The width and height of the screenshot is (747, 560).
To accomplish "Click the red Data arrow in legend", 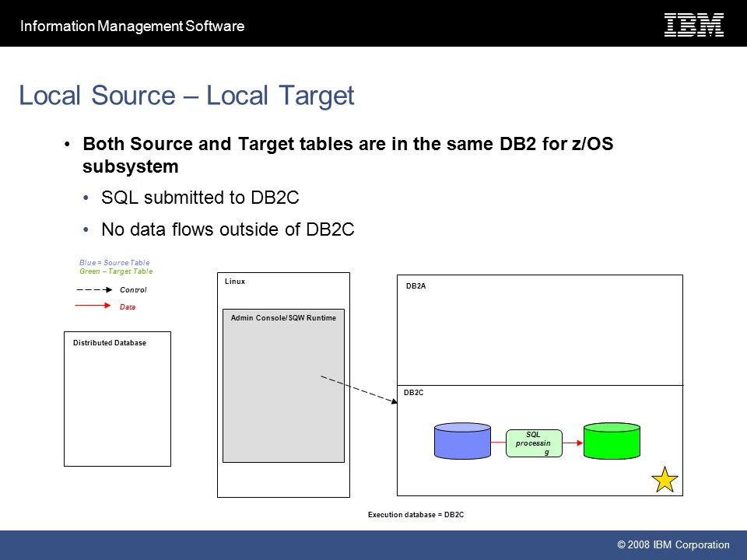I will [93, 305].
